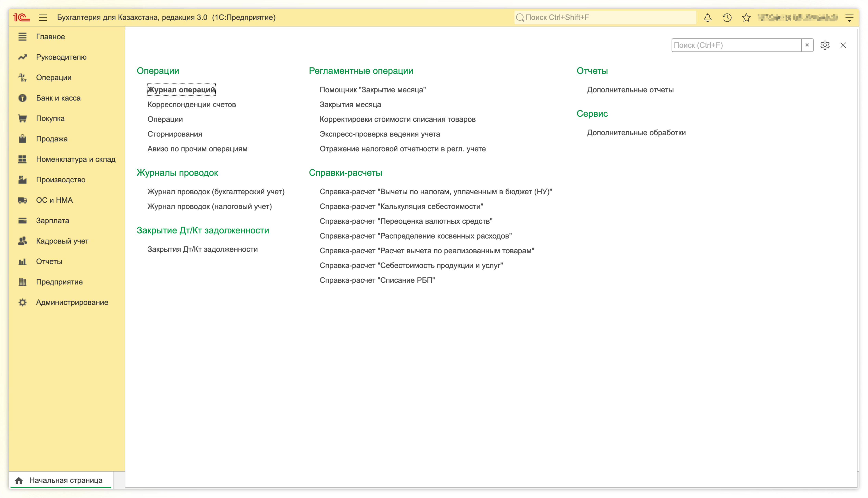This screenshot has height=498, width=868.
Task: Click the Номенклатура и склад icon
Action: pyautogui.click(x=22, y=159)
